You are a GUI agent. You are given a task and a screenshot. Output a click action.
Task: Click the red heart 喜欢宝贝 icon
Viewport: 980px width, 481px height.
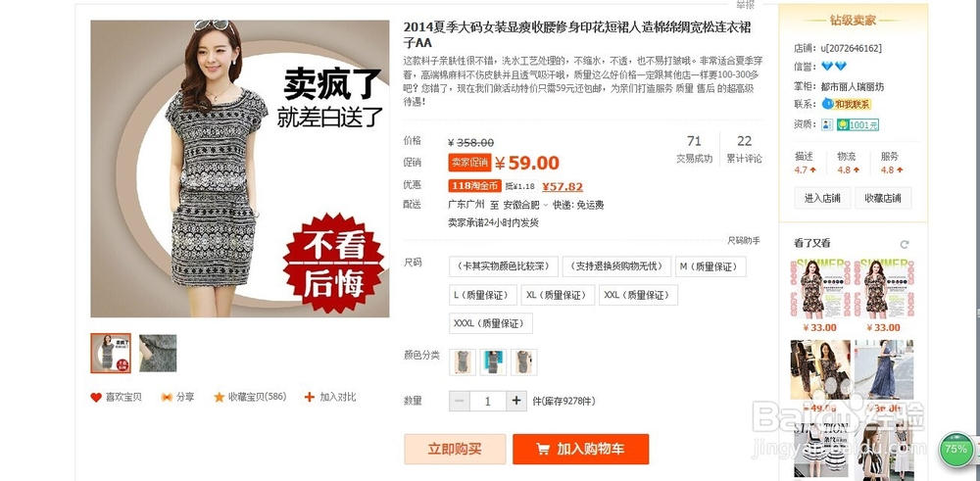[96, 398]
